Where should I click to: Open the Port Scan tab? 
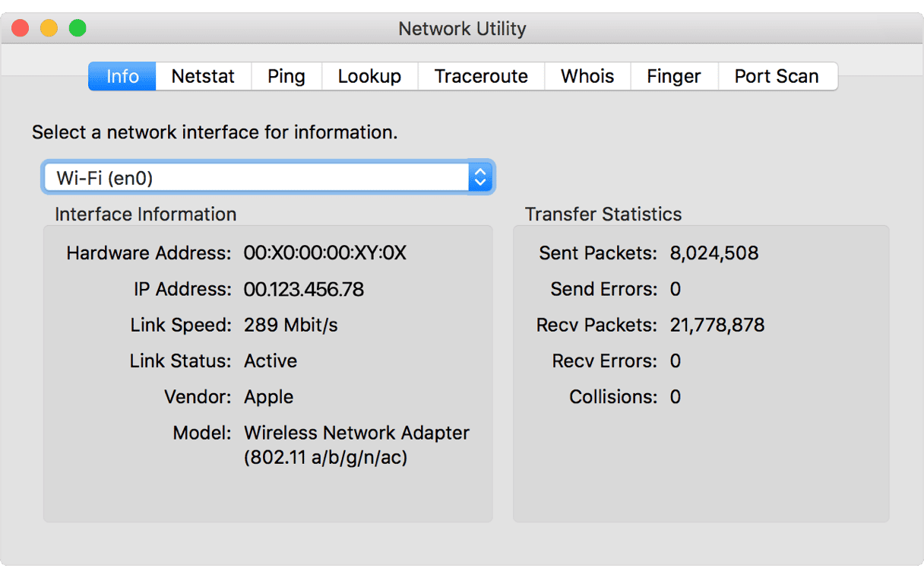777,77
